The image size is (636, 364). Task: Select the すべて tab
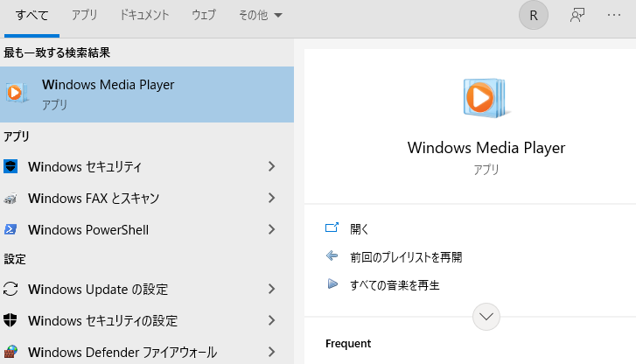(x=31, y=16)
